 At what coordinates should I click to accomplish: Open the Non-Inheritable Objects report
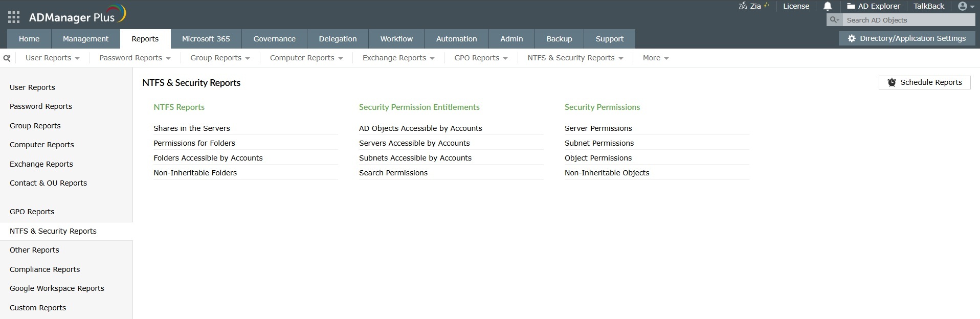607,173
